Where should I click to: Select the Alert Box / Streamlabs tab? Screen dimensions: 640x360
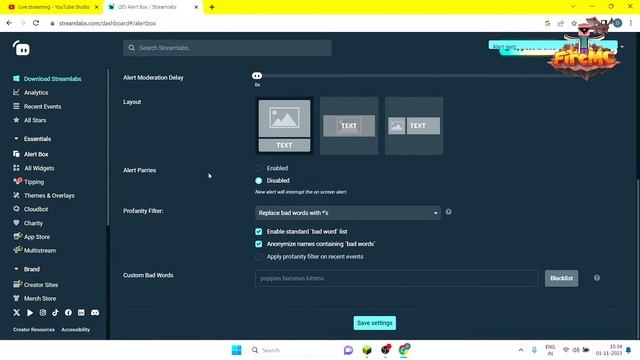153,7
